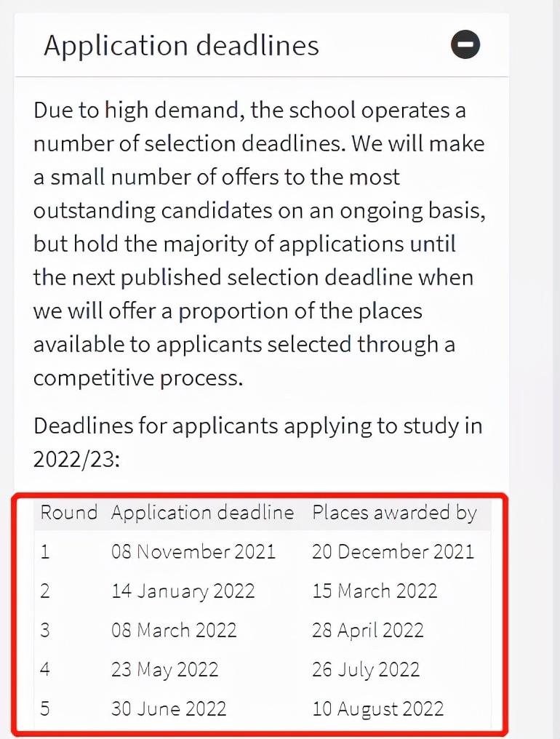Image resolution: width=560 pixels, height=739 pixels.
Task: Select the 08 November 2021 deadline cell
Action: coord(193,551)
